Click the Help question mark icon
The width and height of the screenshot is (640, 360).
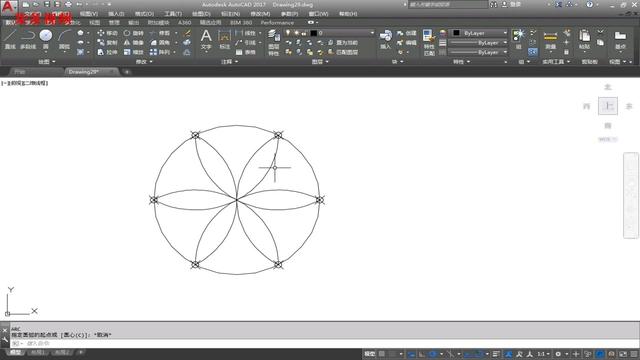[x=589, y=4]
